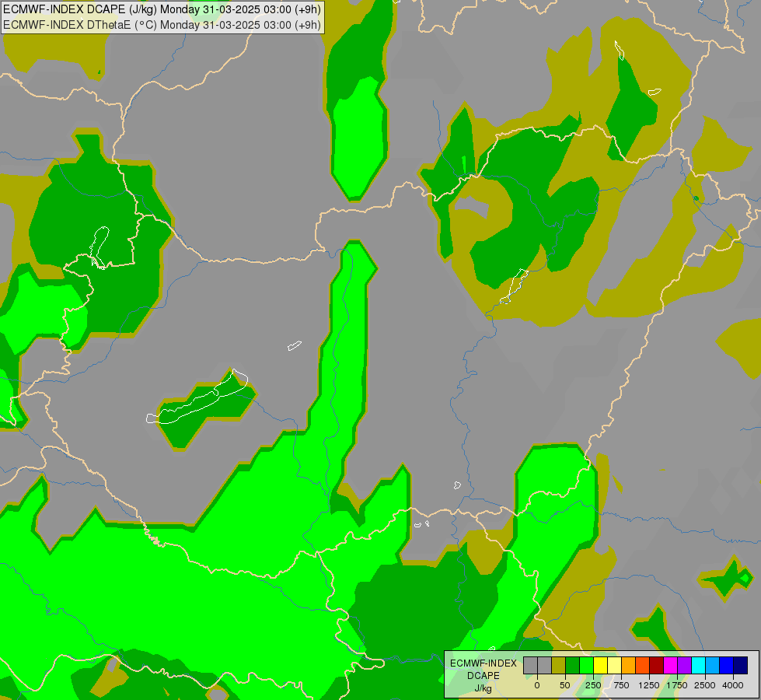Click the DThetaE (°C) title line

pos(162,25)
